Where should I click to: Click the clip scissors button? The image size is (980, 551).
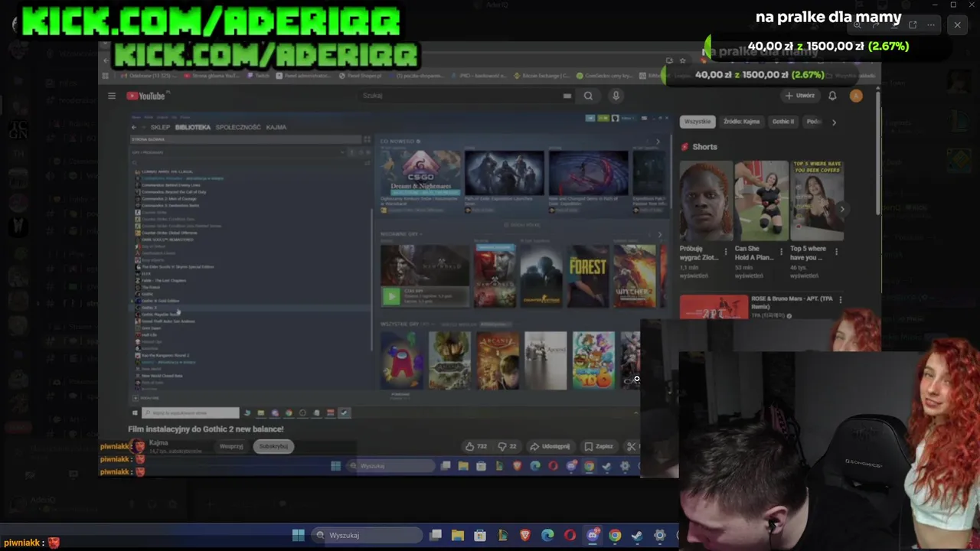click(x=632, y=446)
